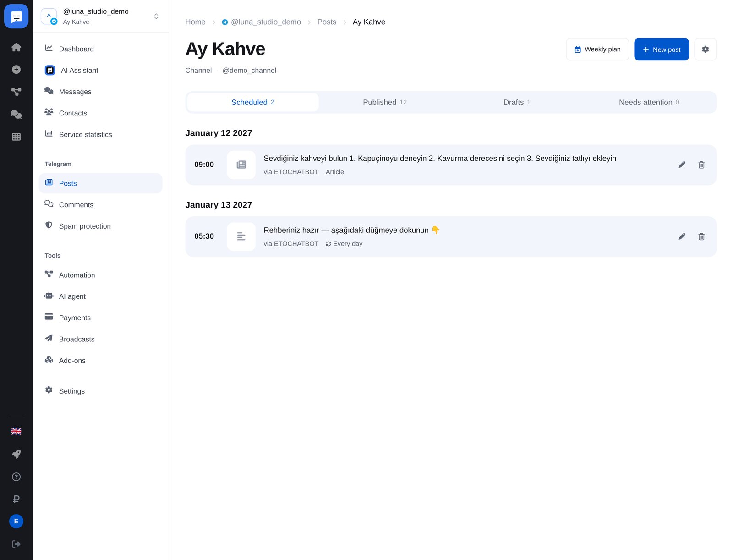733x560 pixels.
Task: Open user avatar E
Action: (x=16, y=521)
